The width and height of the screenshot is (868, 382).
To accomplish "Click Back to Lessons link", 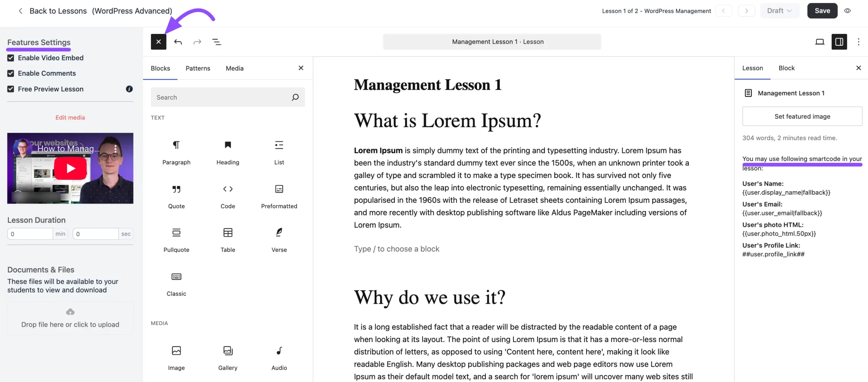I will click(58, 11).
